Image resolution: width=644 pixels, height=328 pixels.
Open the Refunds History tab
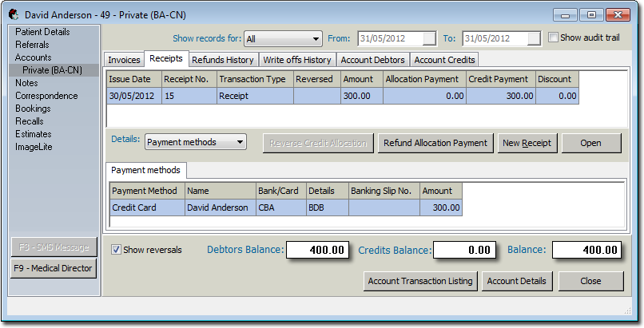[x=223, y=60]
